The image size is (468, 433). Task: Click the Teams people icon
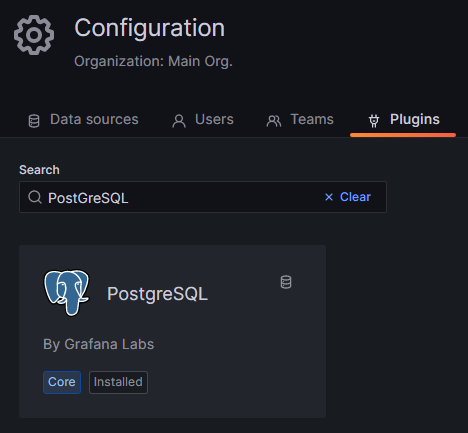coord(274,121)
